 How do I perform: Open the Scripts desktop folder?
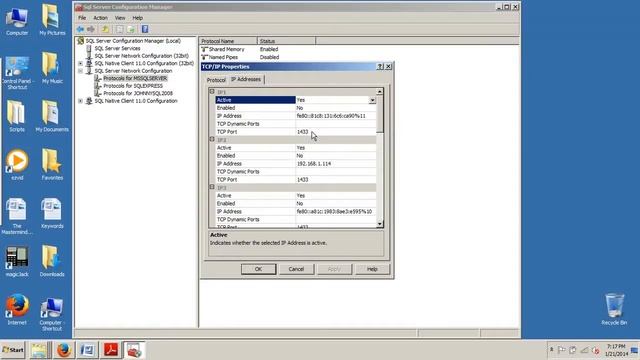pyautogui.click(x=17, y=116)
